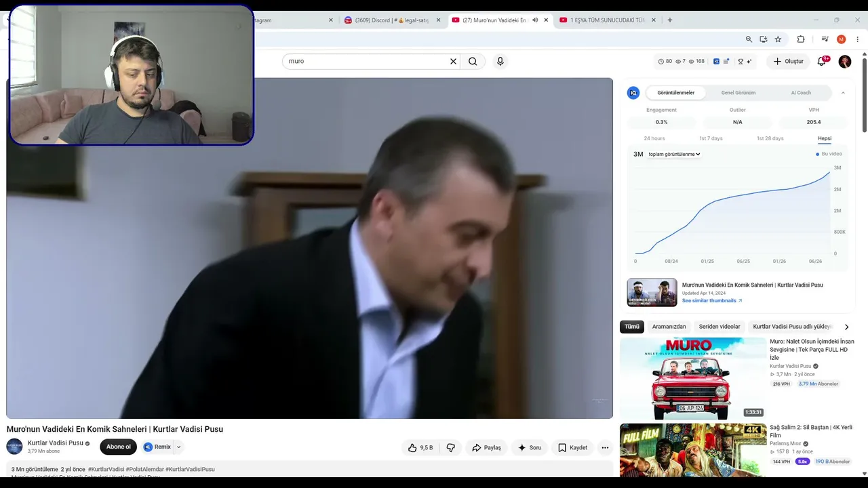This screenshot has width=868, height=488.
Task: Click the install app icon in address bar
Action: 764,39
